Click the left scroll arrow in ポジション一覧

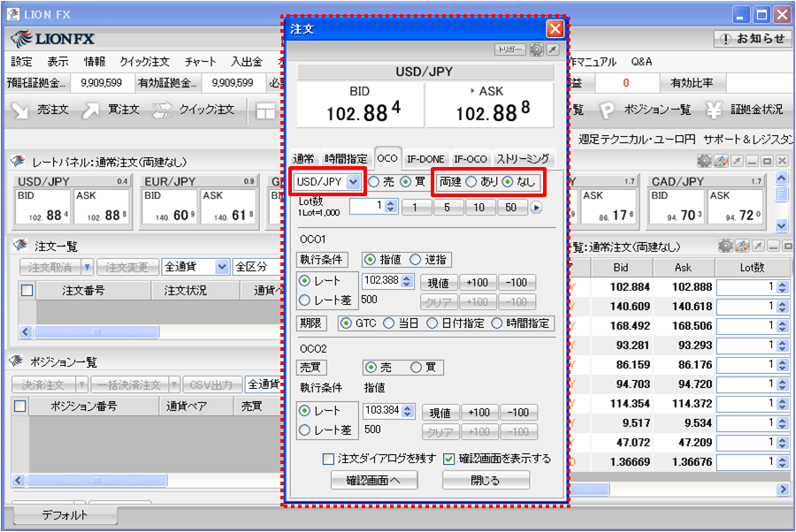click(19, 480)
